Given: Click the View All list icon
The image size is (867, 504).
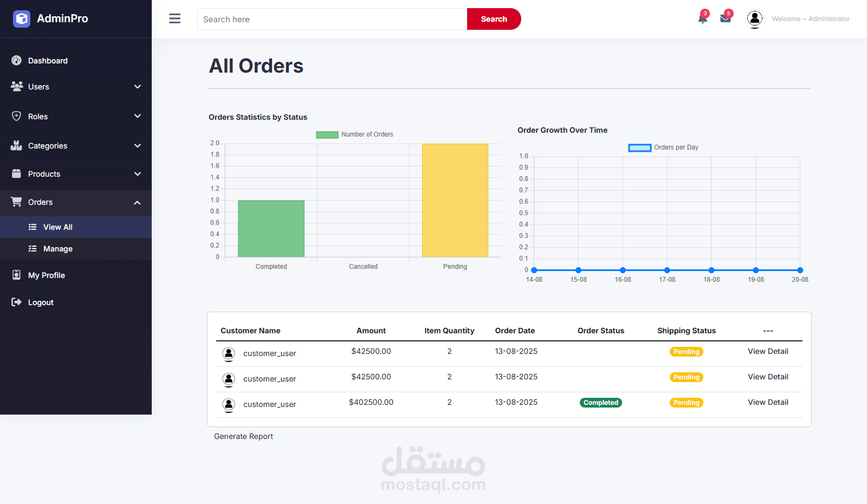Looking at the screenshot, I should tap(33, 227).
